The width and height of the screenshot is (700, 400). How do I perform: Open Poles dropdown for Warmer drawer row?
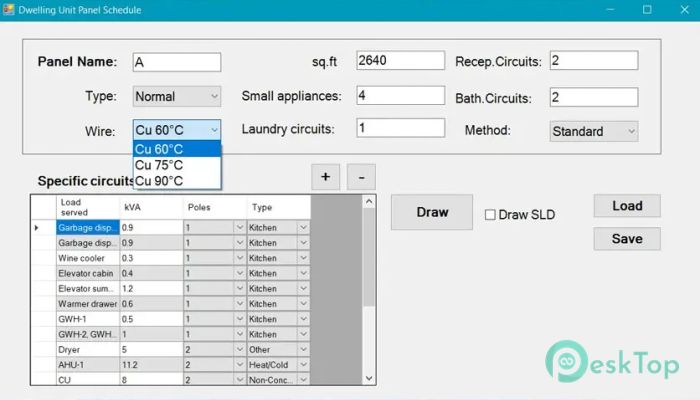tap(240, 304)
